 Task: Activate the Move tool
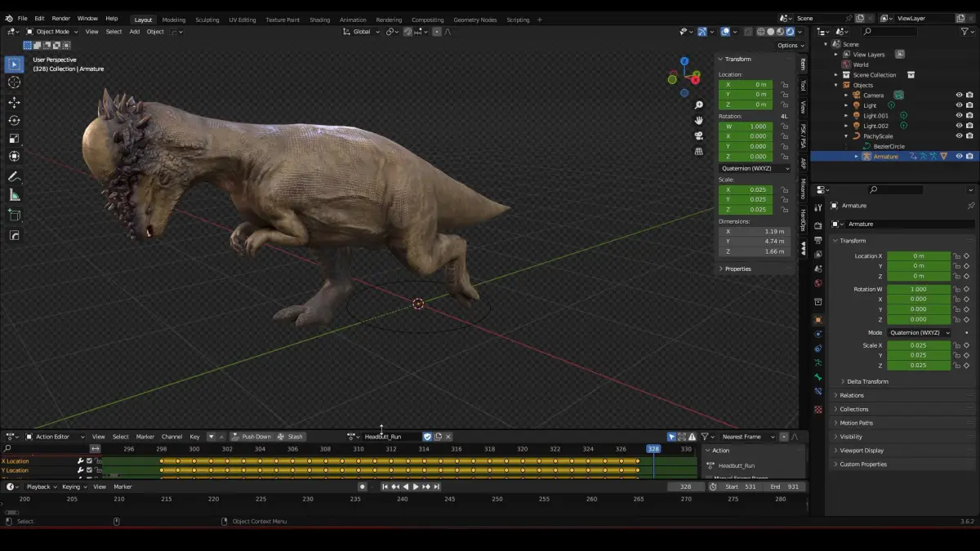pyautogui.click(x=14, y=102)
